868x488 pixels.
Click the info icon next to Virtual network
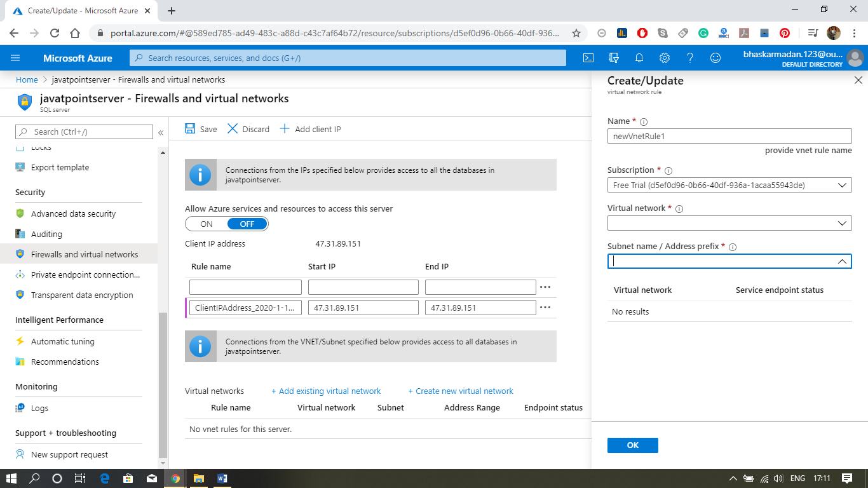(679, 208)
